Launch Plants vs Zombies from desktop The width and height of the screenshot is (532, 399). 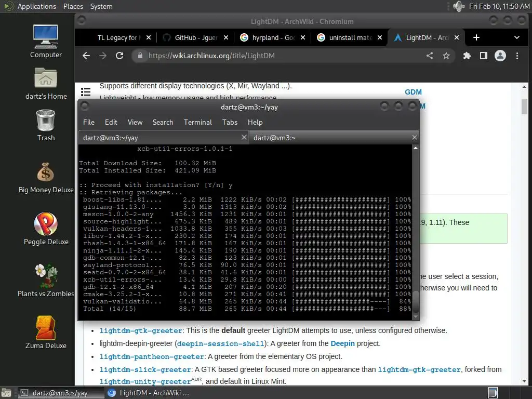click(46, 281)
